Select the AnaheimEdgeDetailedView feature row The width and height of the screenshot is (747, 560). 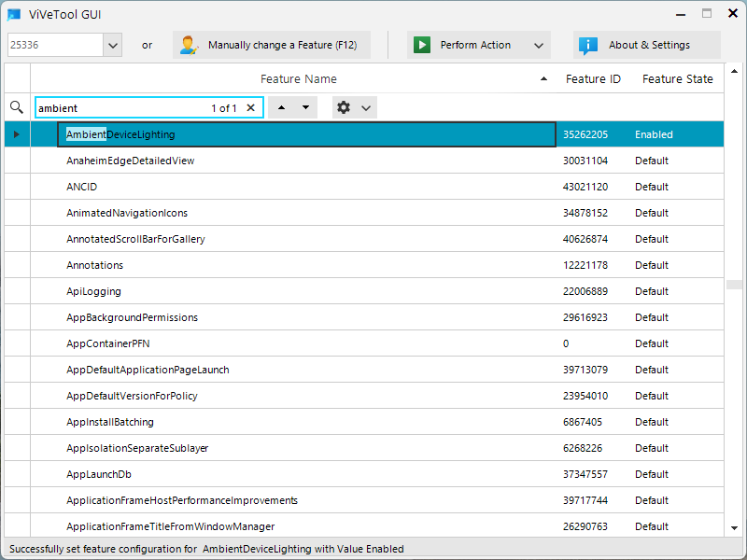(x=130, y=161)
